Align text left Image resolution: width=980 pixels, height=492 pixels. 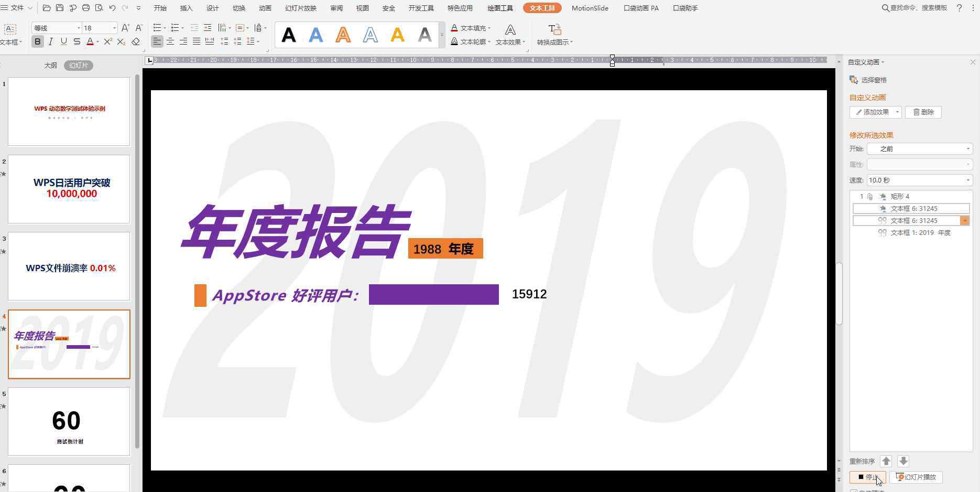(157, 41)
